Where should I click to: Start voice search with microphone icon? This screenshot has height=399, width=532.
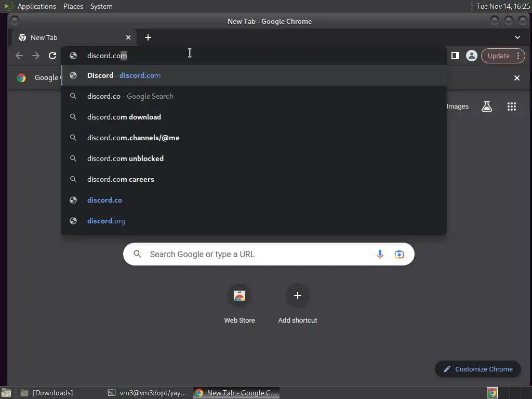point(380,254)
